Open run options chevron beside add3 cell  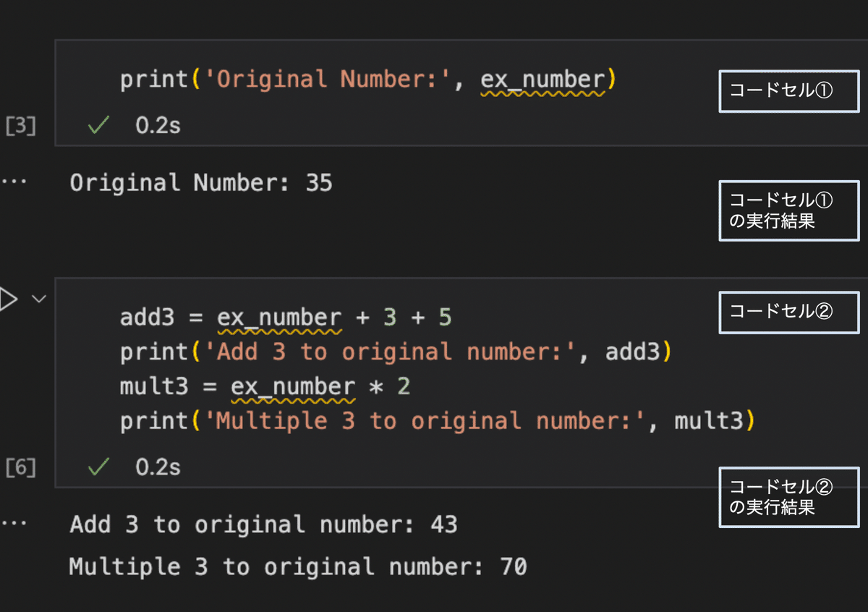click(x=39, y=299)
